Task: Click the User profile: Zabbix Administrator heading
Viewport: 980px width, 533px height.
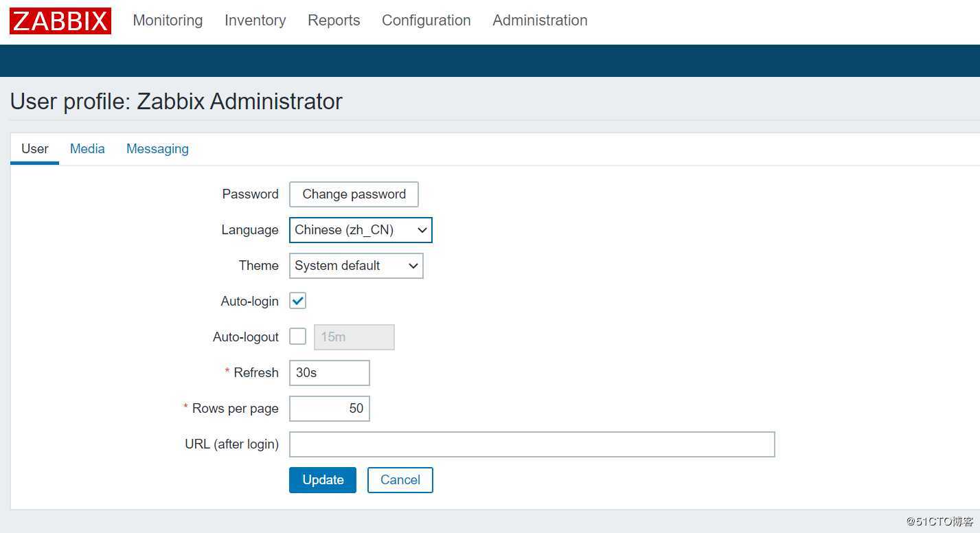Action: pos(176,102)
